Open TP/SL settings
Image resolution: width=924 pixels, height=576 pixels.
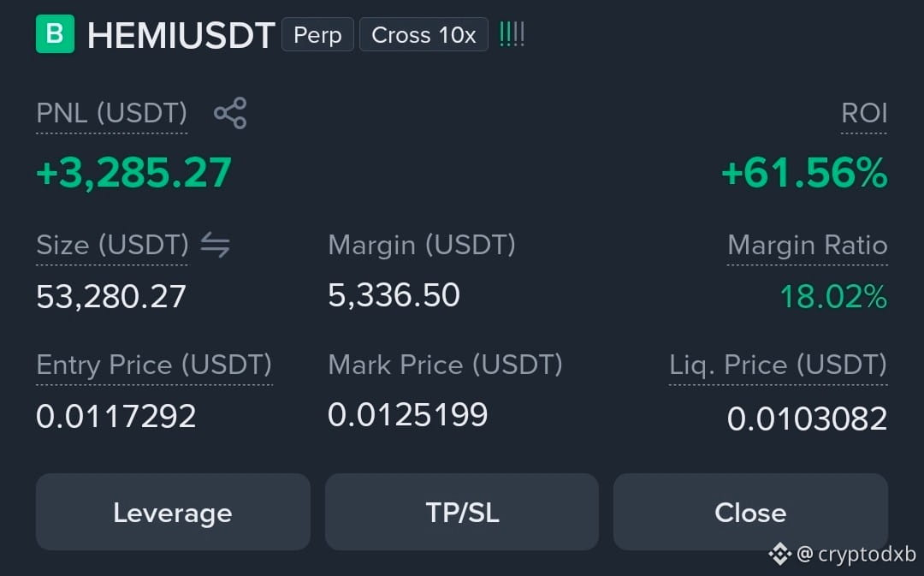[x=462, y=512]
